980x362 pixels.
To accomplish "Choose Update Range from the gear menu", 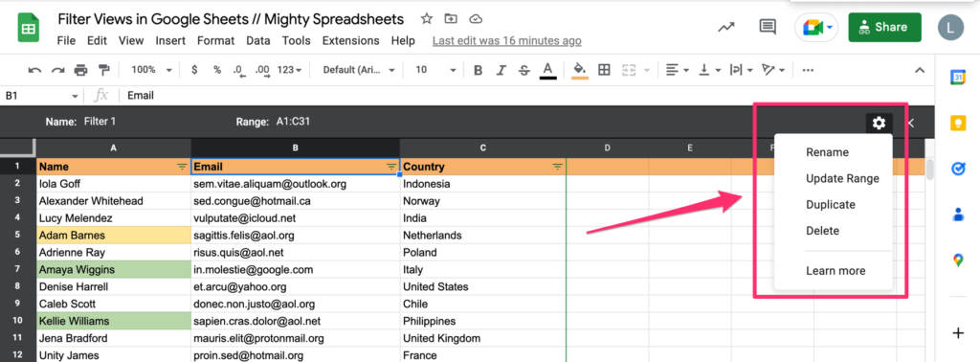I will (x=842, y=178).
